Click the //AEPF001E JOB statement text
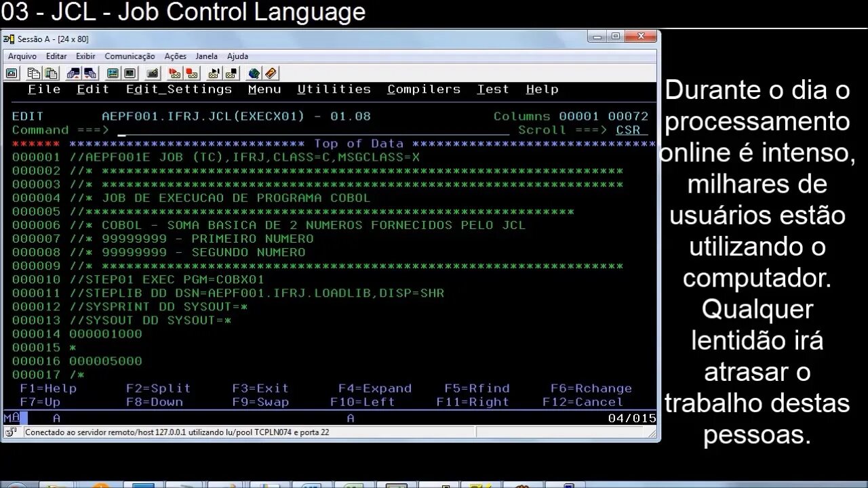Screen dimensions: 868x488 click(x=244, y=157)
